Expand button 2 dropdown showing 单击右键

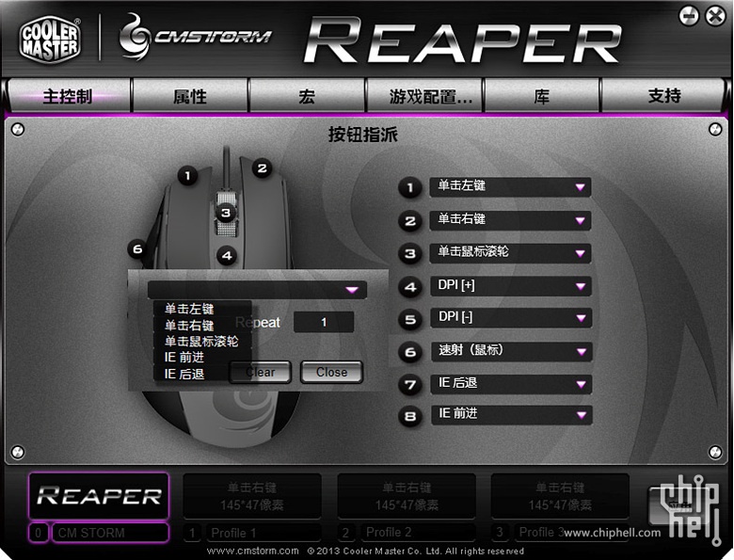[x=510, y=220]
